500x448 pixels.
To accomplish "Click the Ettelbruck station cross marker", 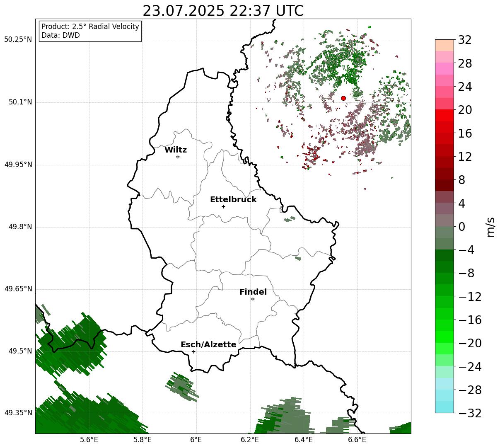I will 223,206.
